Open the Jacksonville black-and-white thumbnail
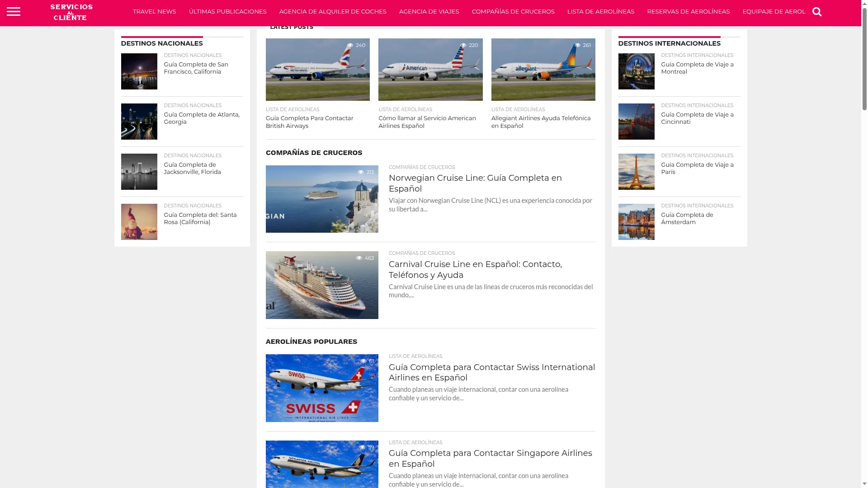The height and width of the screenshot is (488, 868). point(139,172)
